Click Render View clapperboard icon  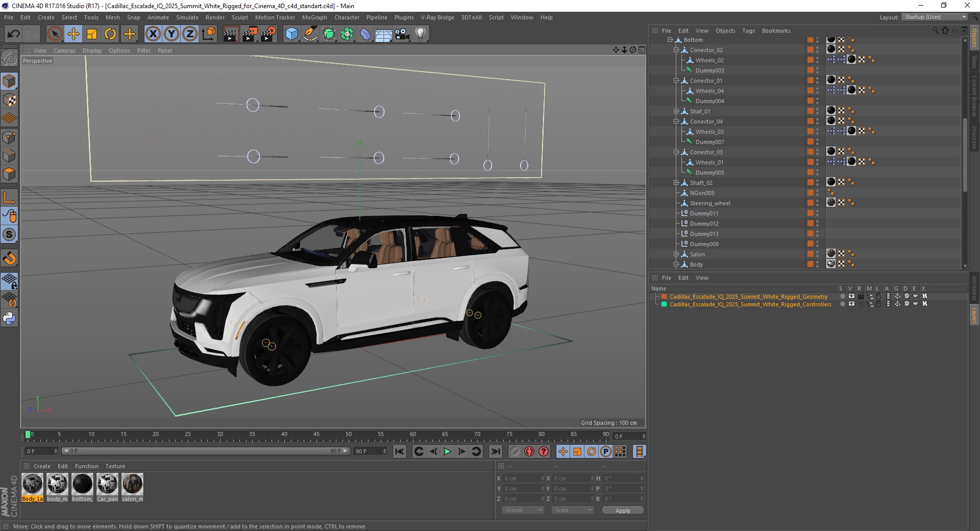point(231,34)
